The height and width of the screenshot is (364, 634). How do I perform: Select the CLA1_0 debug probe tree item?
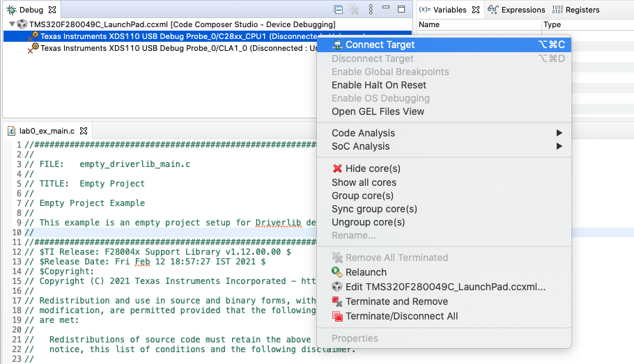tap(174, 48)
